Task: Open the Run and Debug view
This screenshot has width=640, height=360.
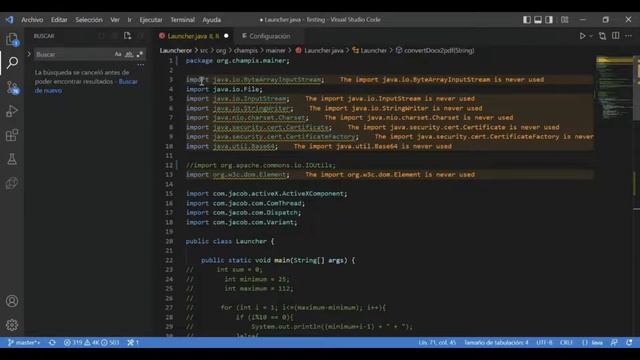Action: pyautogui.click(x=12, y=111)
